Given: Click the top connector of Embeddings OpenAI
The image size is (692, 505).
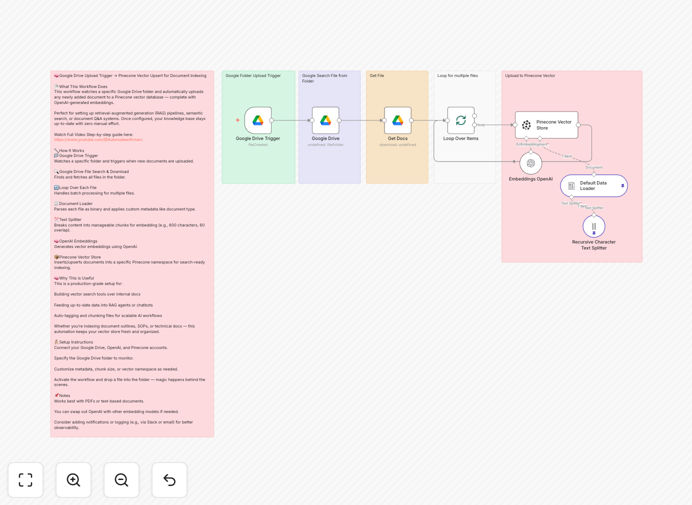Looking at the screenshot, I should [531, 152].
